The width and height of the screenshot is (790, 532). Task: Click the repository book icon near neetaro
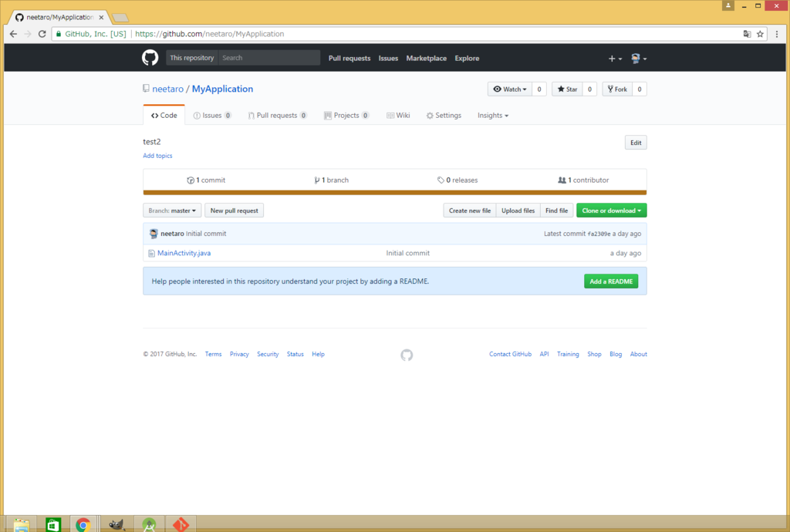coord(146,89)
